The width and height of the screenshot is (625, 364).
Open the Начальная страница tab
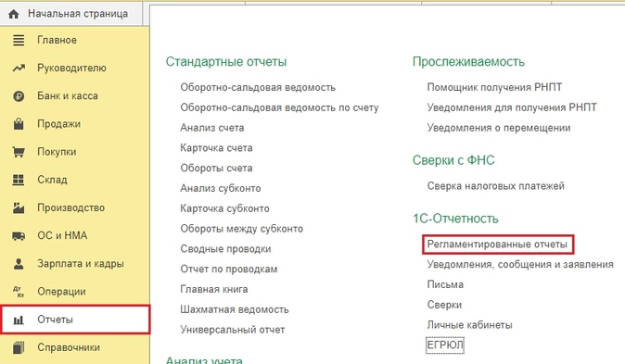point(71,14)
